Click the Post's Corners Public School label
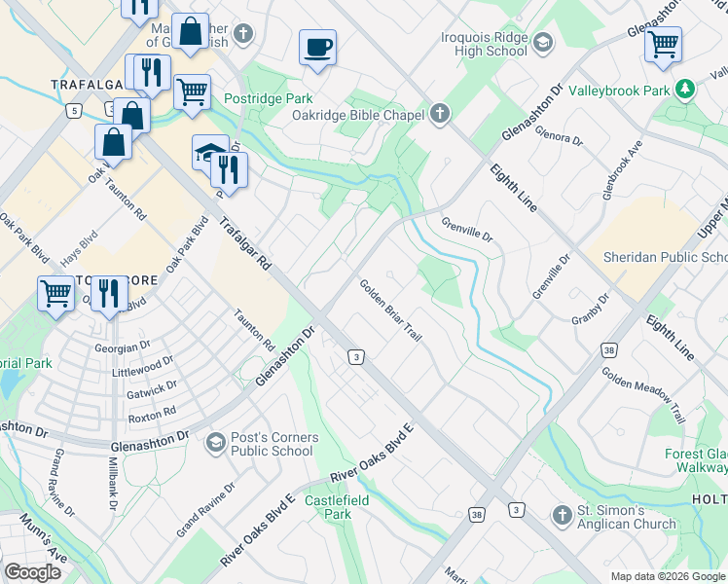 click(274, 444)
